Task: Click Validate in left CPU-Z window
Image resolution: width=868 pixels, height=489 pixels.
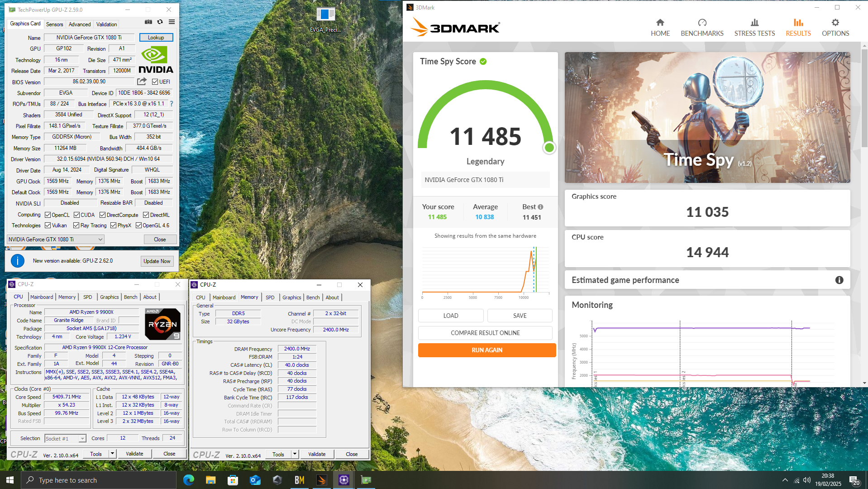Action: (x=134, y=454)
